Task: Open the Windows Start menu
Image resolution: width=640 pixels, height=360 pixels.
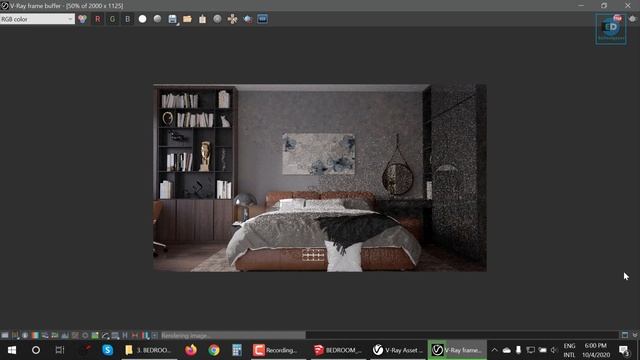Action: (x=12, y=350)
